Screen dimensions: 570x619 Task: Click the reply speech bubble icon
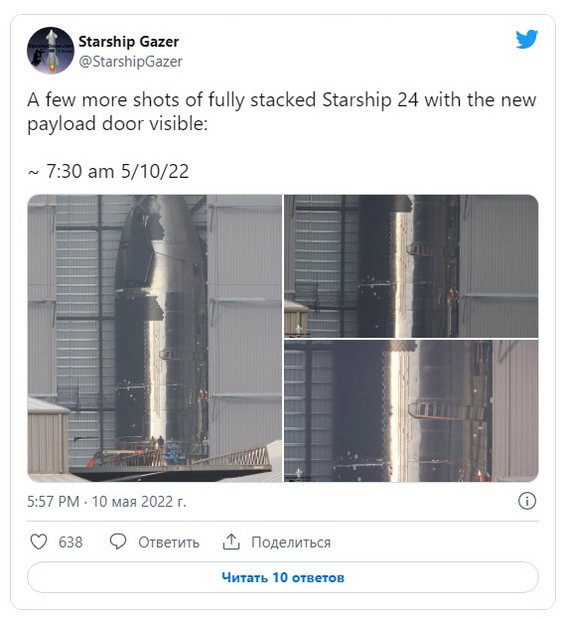coord(118,542)
